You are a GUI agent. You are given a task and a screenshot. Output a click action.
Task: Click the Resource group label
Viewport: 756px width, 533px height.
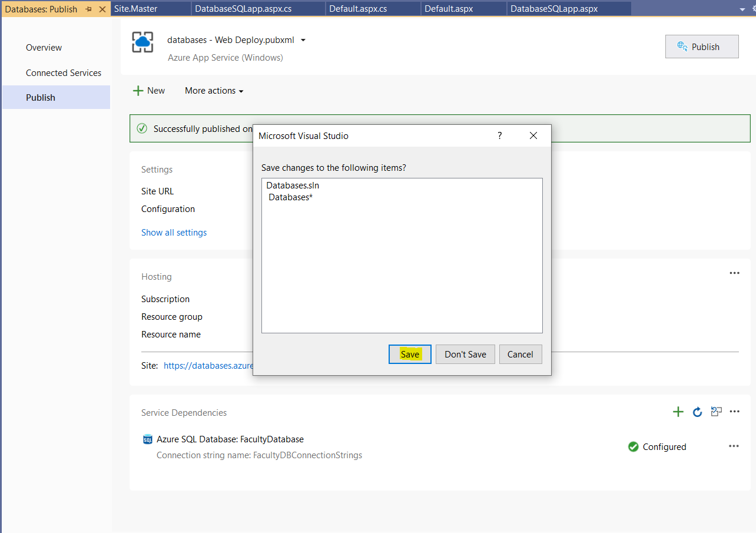tap(172, 317)
